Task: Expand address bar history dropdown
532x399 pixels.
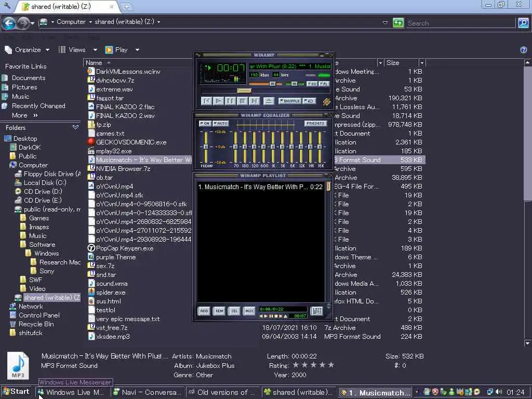Action: 385,23
